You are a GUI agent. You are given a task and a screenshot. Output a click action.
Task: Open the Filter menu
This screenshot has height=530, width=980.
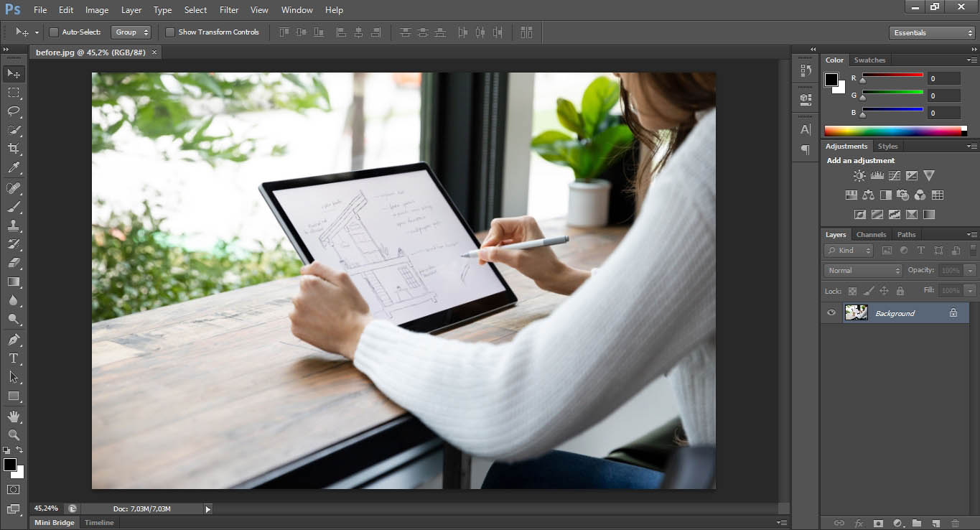pyautogui.click(x=228, y=9)
